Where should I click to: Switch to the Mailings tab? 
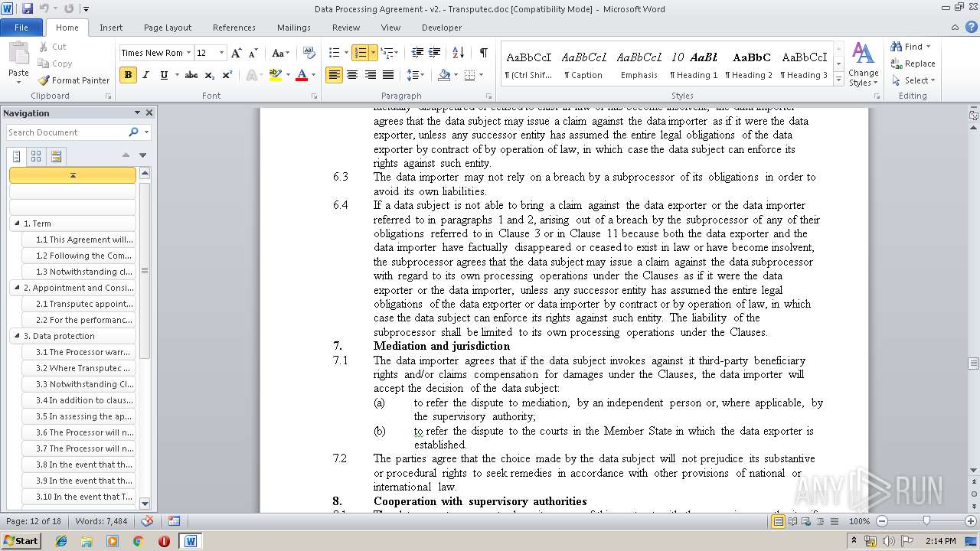[x=294, y=28]
